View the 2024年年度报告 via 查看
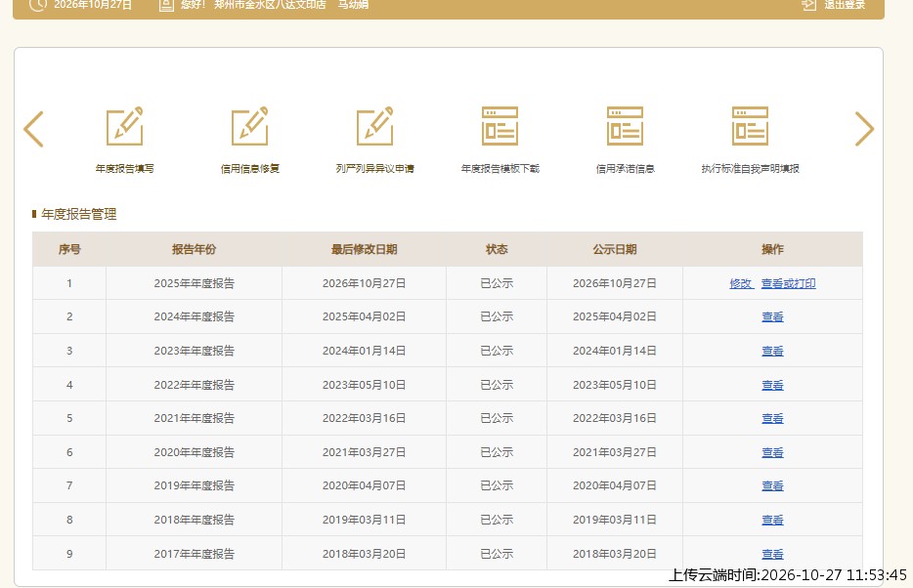The width and height of the screenshot is (913, 588). [x=772, y=317]
